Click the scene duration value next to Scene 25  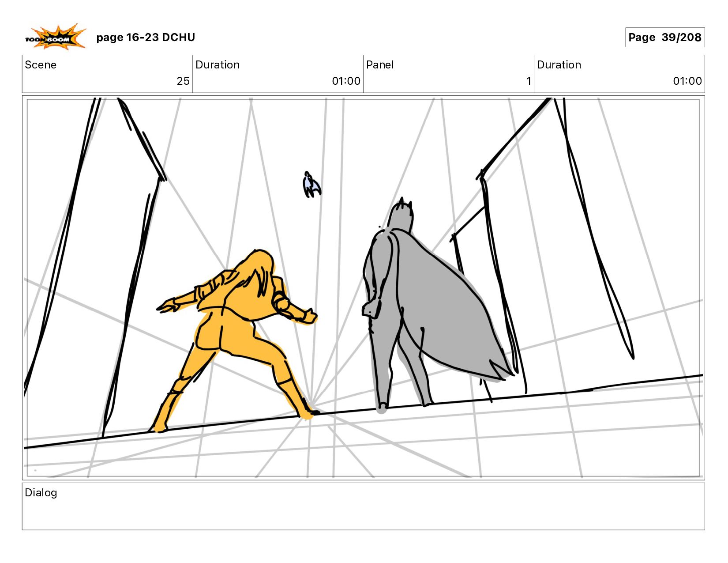click(x=346, y=81)
